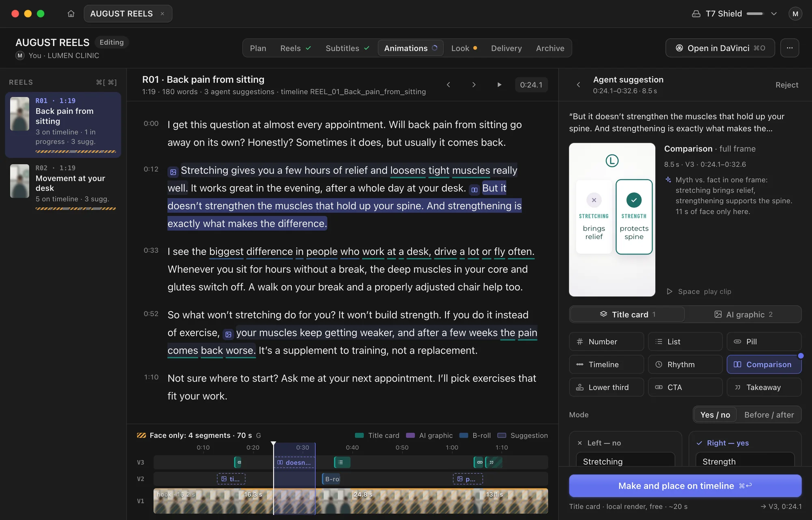Viewport: 812px width, 520px height.
Task: Choose the List card template
Action: click(x=685, y=341)
